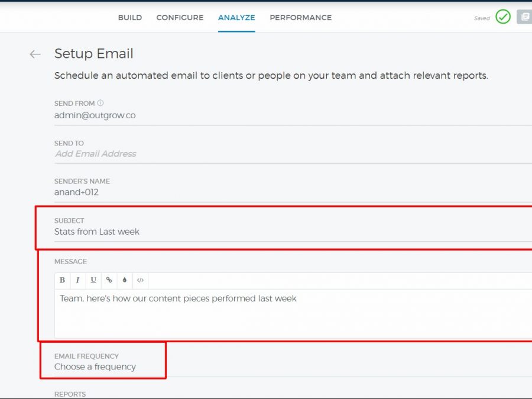Click the insert link icon
Viewport: 532px width, 399px height.
coord(109,280)
